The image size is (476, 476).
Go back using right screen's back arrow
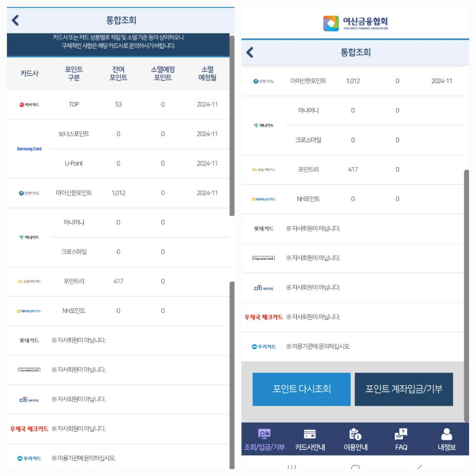250,53
